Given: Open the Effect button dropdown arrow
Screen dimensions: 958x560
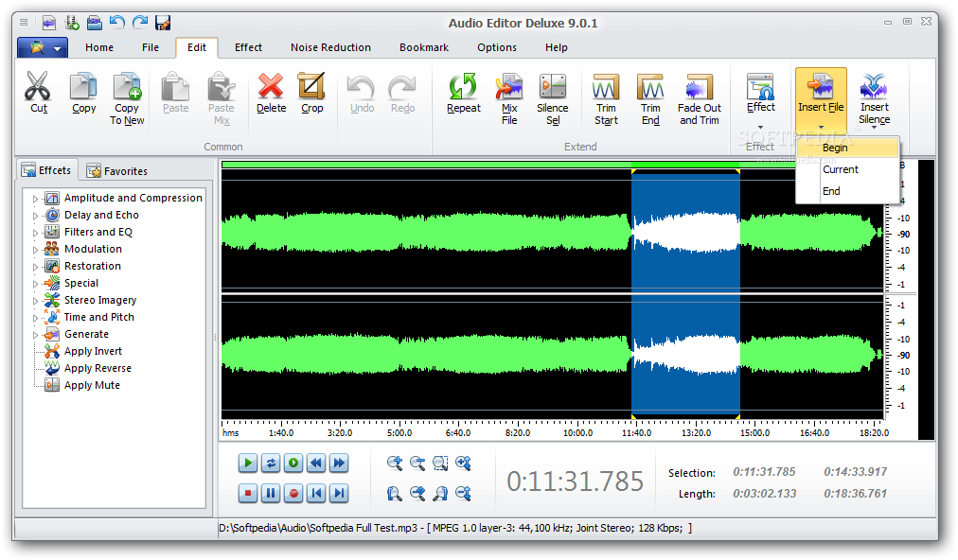Looking at the screenshot, I should coord(761,128).
